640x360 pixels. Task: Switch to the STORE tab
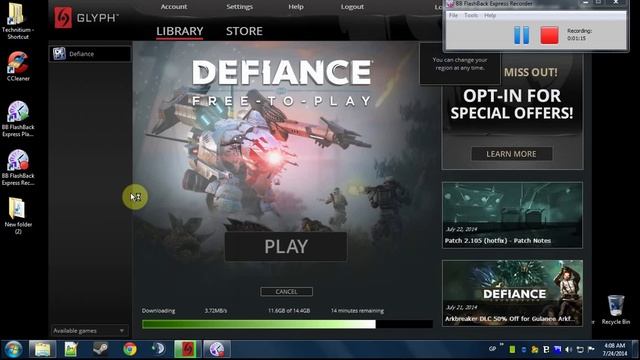click(x=244, y=31)
